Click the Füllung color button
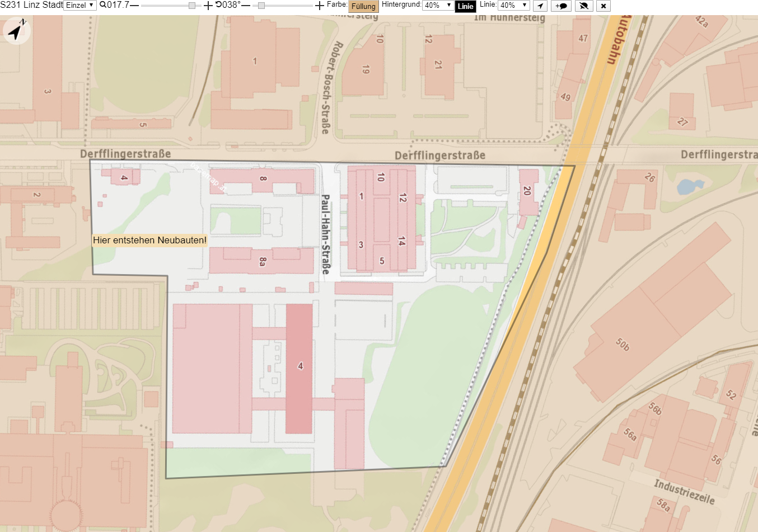Image resolution: width=758 pixels, height=532 pixels. tap(363, 7)
